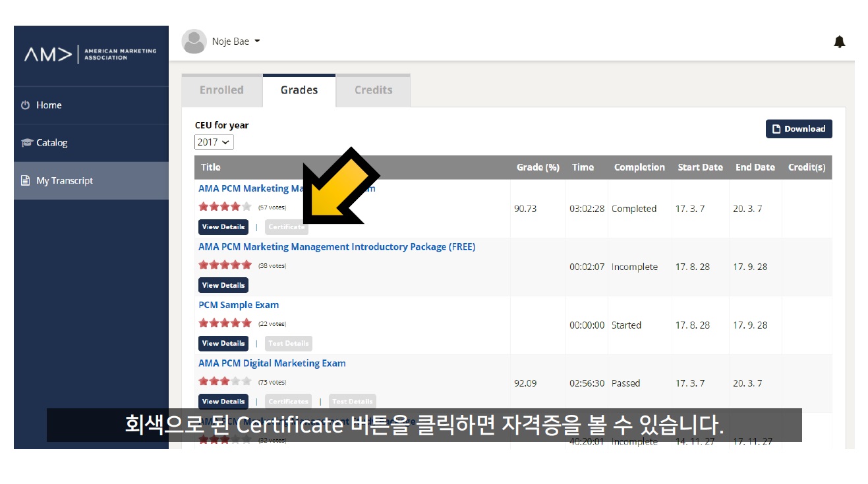
Task: View Details for the Introductory Package (FREE)
Action: (223, 285)
